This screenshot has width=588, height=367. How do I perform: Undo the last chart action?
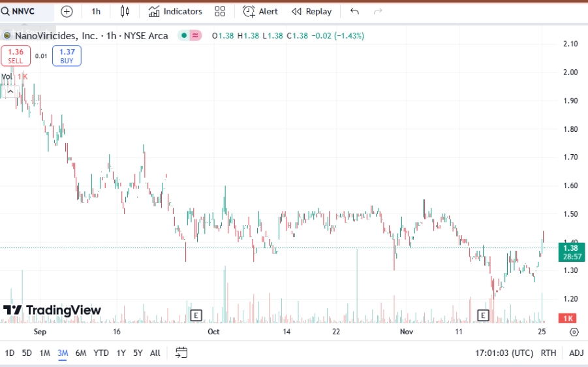[x=354, y=12]
